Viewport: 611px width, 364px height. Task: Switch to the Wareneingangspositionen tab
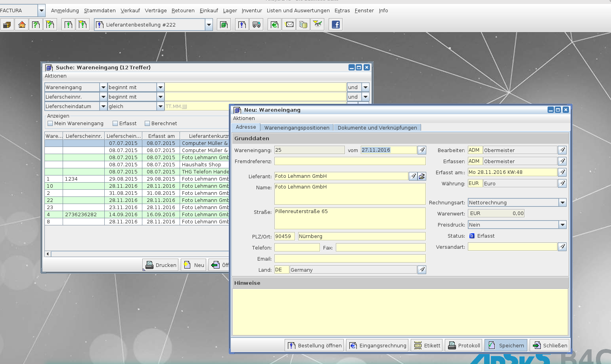[x=297, y=128]
